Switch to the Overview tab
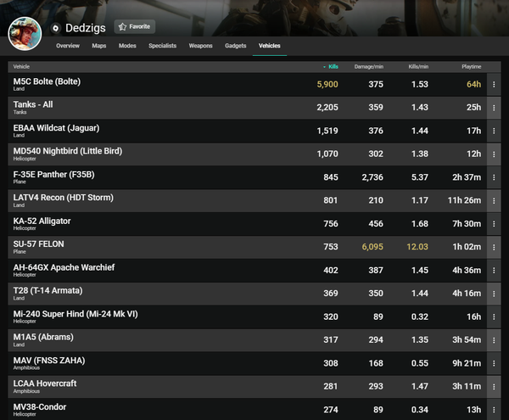 pyautogui.click(x=68, y=46)
